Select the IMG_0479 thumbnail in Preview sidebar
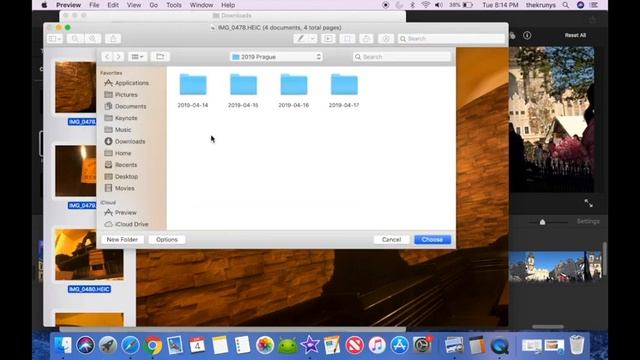640x360 pixels. (x=76, y=171)
